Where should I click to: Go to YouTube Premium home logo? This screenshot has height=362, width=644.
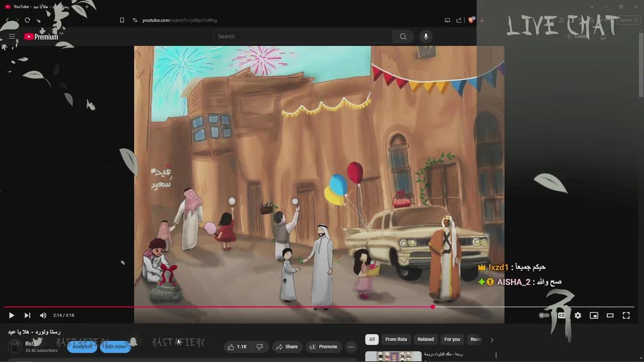click(x=41, y=36)
